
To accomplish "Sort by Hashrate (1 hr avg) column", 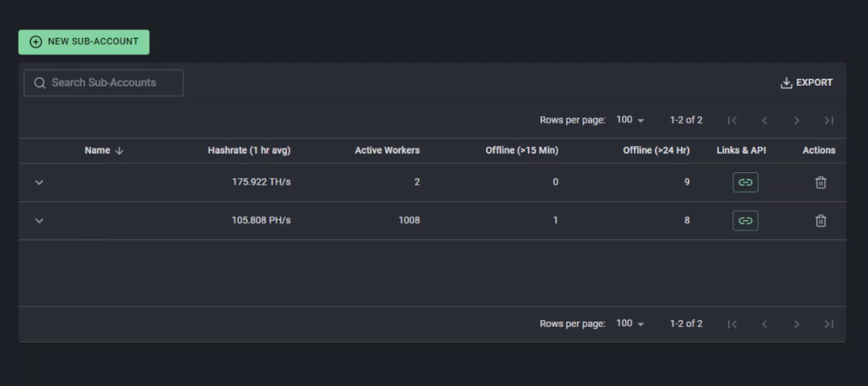I will pos(249,150).
